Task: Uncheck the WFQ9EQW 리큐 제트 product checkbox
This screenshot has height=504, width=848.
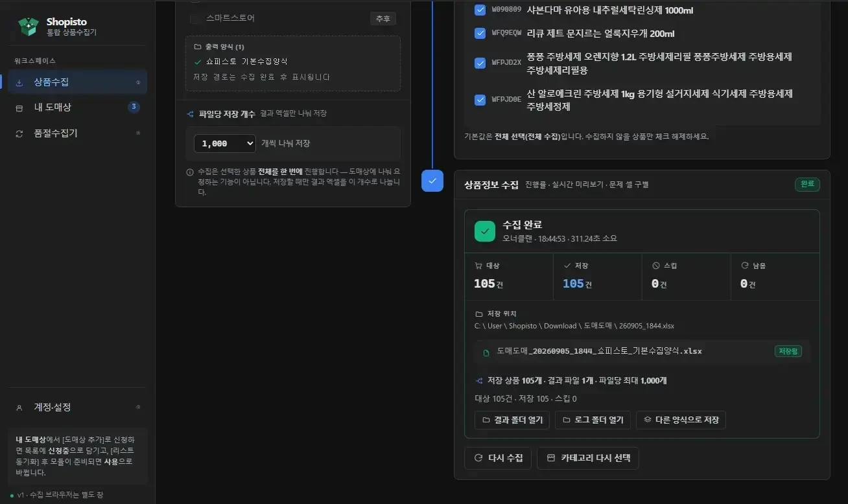Action: pos(480,33)
